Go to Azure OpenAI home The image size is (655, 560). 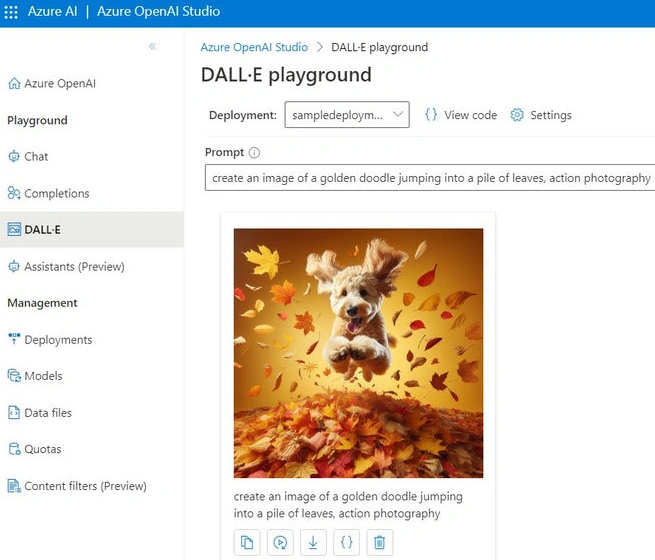point(52,84)
